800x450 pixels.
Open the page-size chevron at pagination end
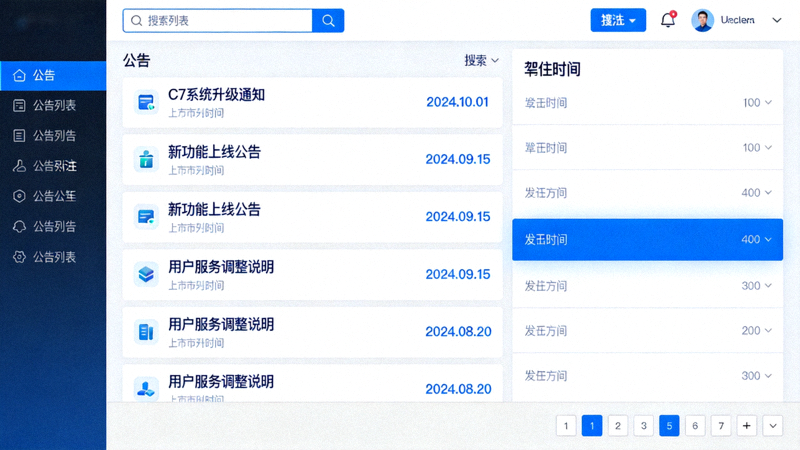[x=773, y=426]
